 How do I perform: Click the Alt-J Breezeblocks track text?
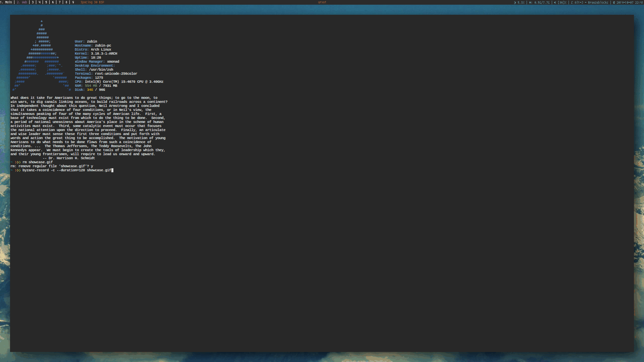[591, 2]
